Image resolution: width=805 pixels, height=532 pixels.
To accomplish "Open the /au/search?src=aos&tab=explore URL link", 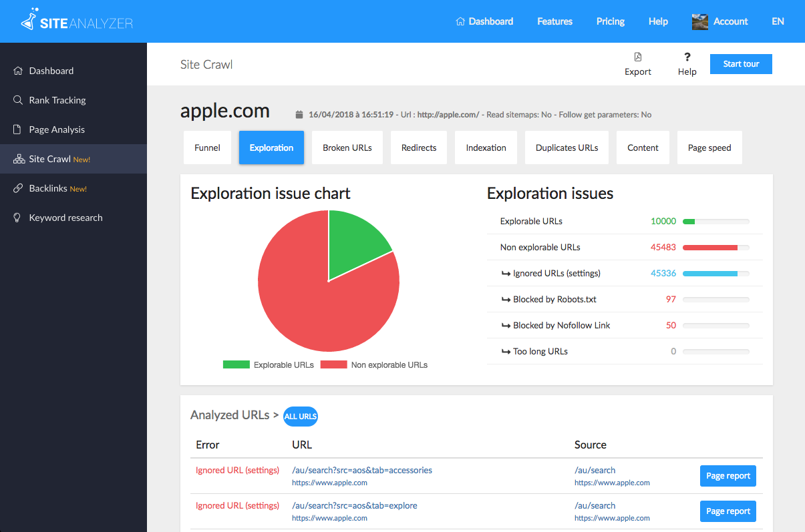I will [x=355, y=505].
